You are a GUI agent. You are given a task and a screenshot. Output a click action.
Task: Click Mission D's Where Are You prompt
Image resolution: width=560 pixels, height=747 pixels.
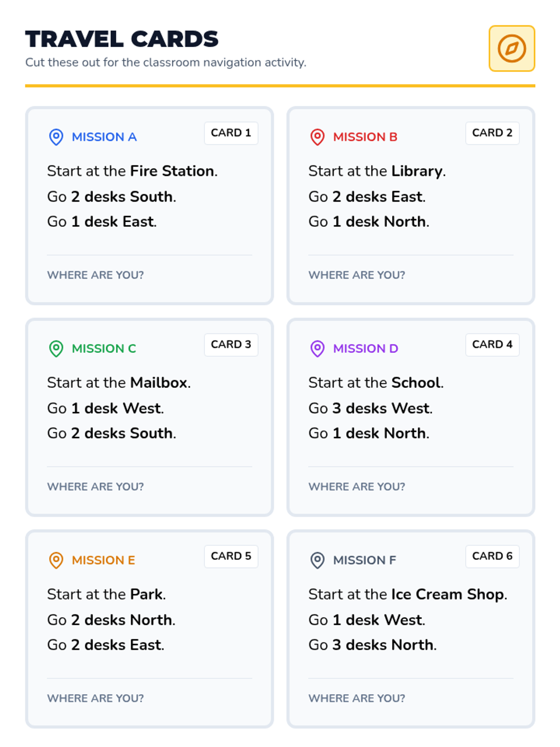pos(357,486)
